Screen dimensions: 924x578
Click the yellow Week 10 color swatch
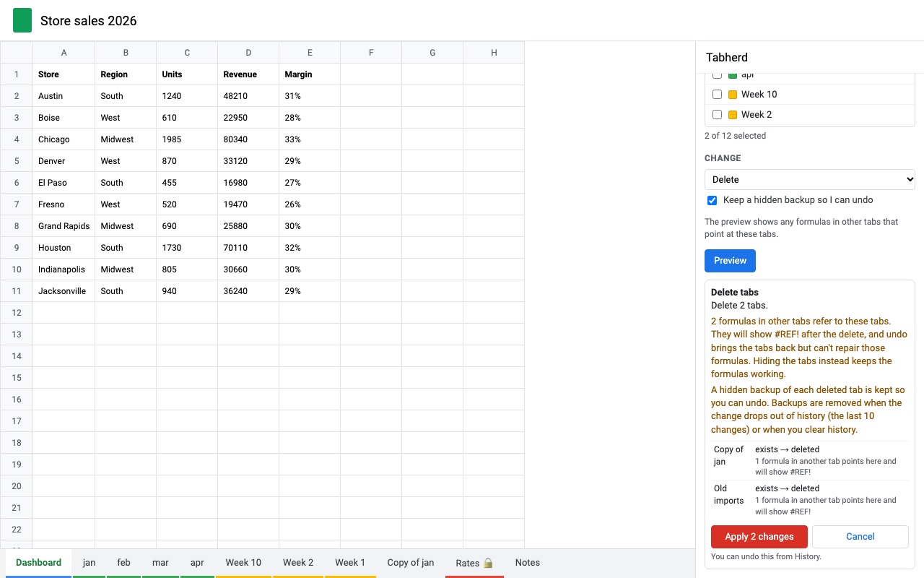[x=733, y=95]
